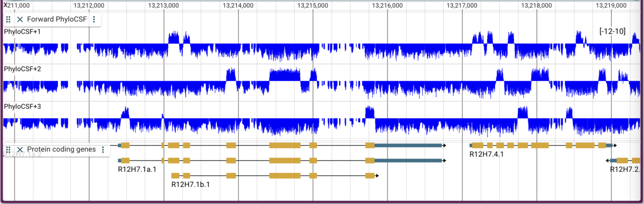
Task: Grab the Protein coding genes drag handle
Action: pyautogui.click(x=8, y=149)
